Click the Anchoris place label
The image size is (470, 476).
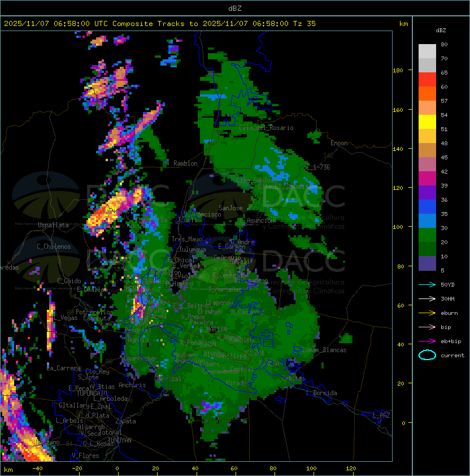pyautogui.click(x=132, y=385)
